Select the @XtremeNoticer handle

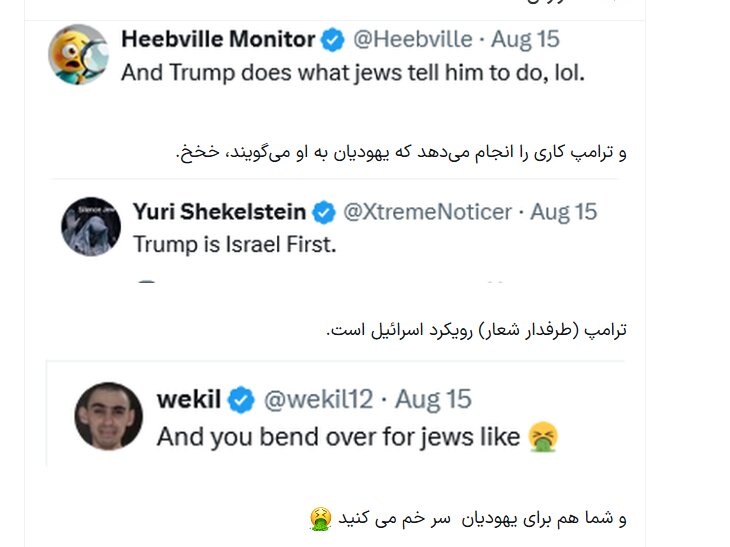427,212
